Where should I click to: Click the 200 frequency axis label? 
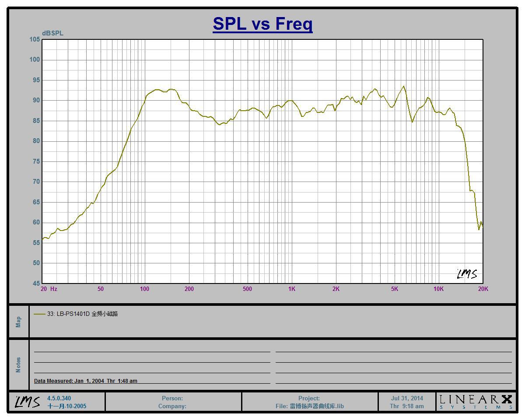(189, 289)
